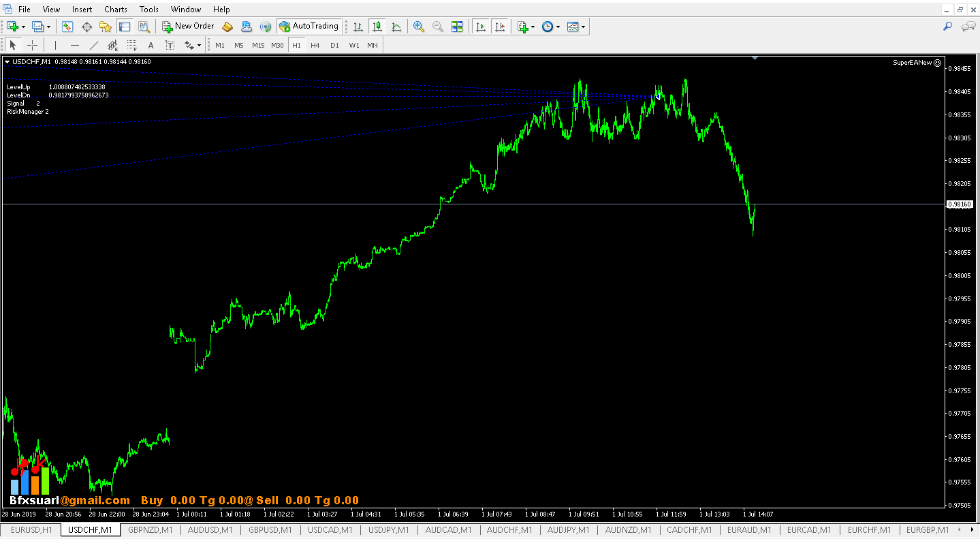
Task: Click the New Order button
Action: click(x=188, y=27)
